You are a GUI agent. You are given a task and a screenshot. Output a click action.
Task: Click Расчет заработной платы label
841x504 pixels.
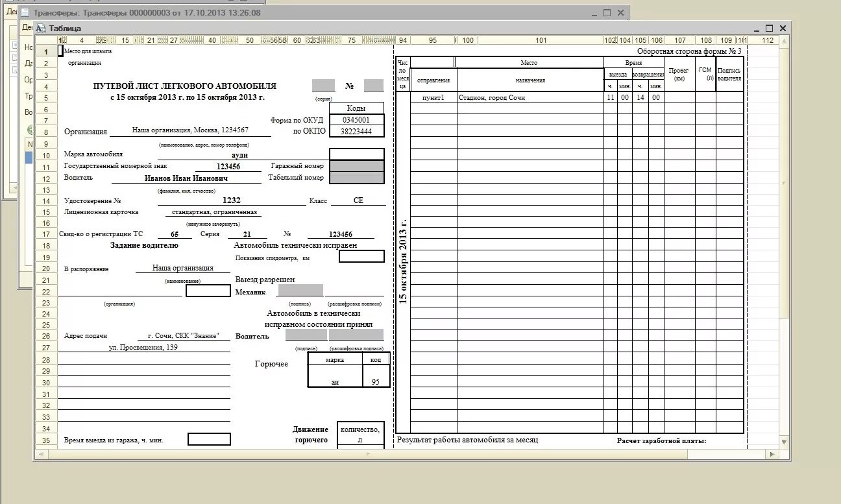pos(661,441)
